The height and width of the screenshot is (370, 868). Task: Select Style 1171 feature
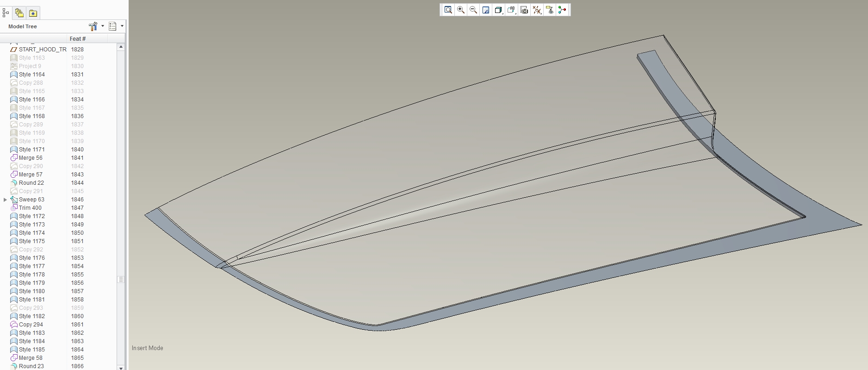32,150
